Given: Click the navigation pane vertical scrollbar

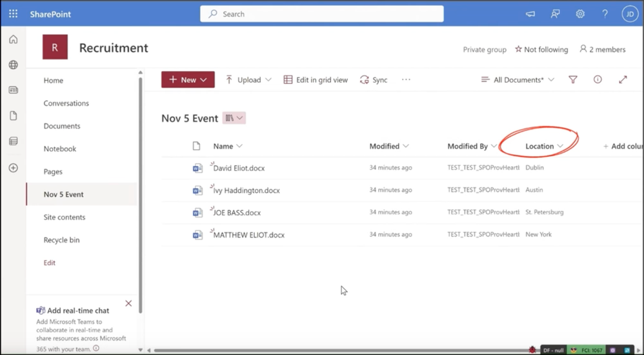Looking at the screenshot, I should coord(141,195).
